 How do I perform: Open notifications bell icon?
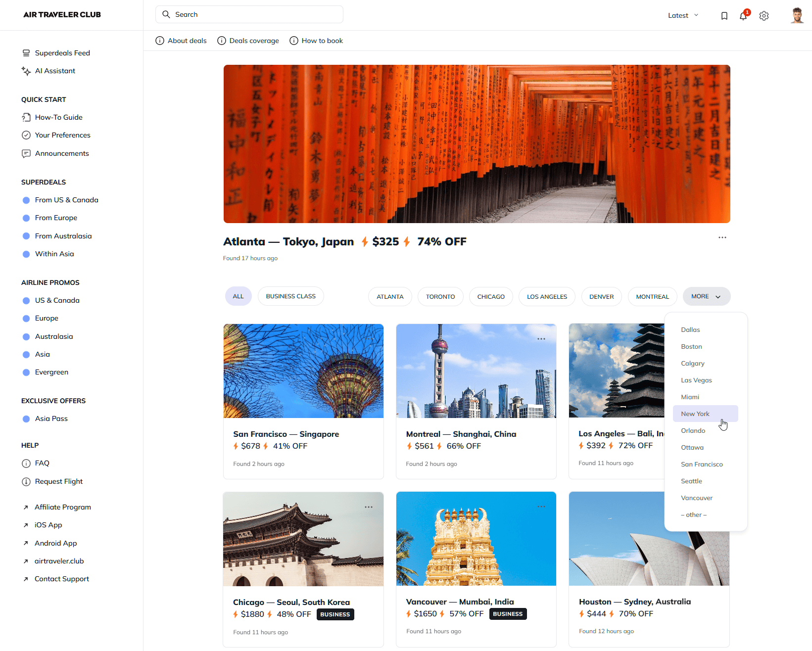(x=743, y=16)
